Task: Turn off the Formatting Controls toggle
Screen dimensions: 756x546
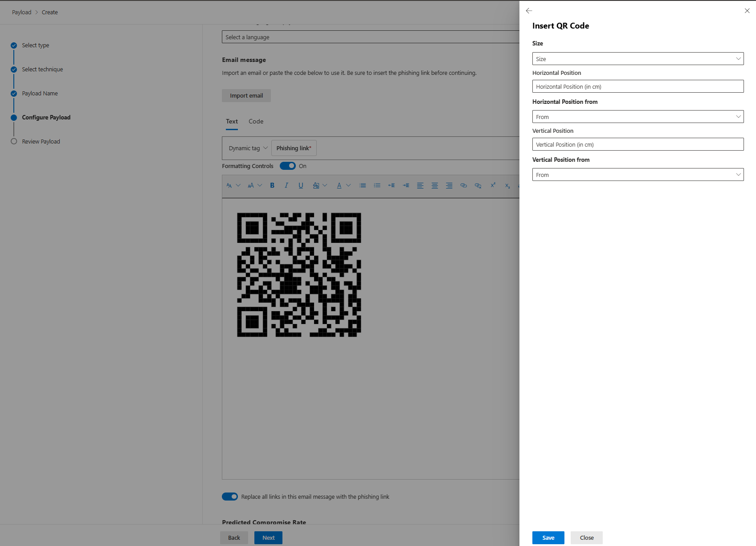Action: [288, 166]
